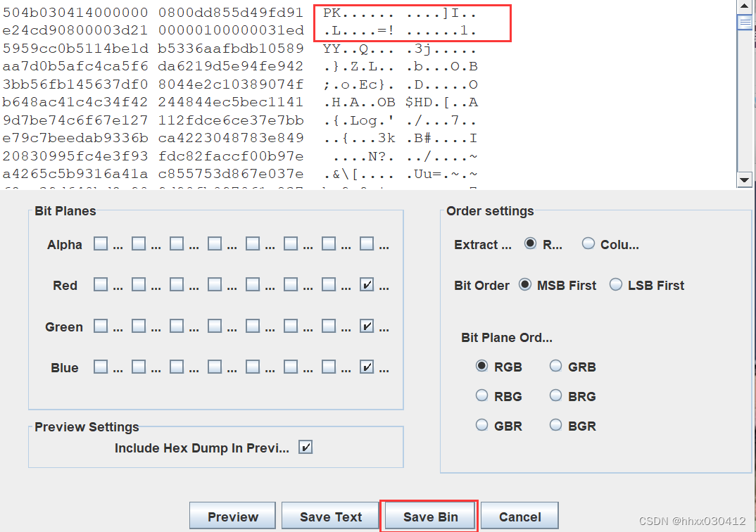Click ASCII text '$HD.[..A'
Image resolution: width=756 pixels, height=532 pixels.
click(x=441, y=102)
